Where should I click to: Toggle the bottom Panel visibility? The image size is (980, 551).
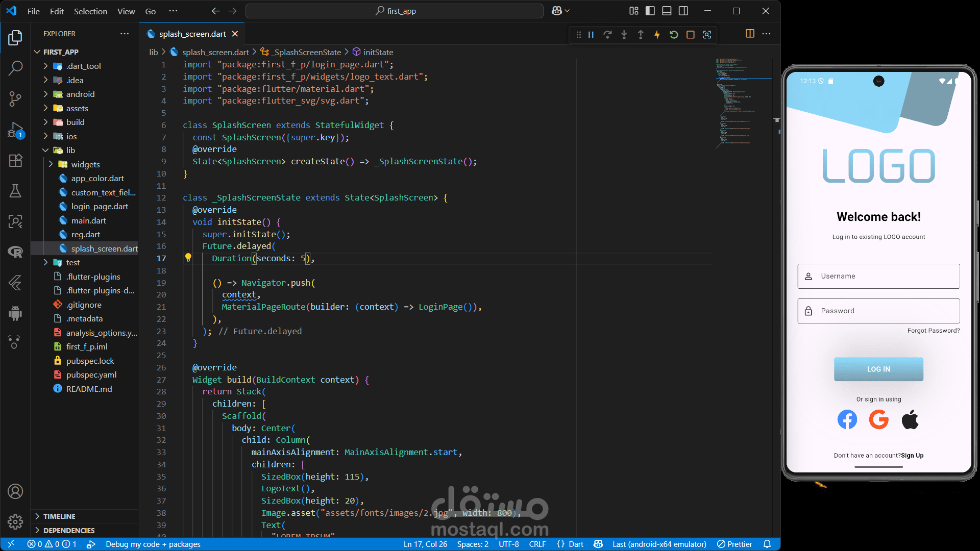point(667,11)
